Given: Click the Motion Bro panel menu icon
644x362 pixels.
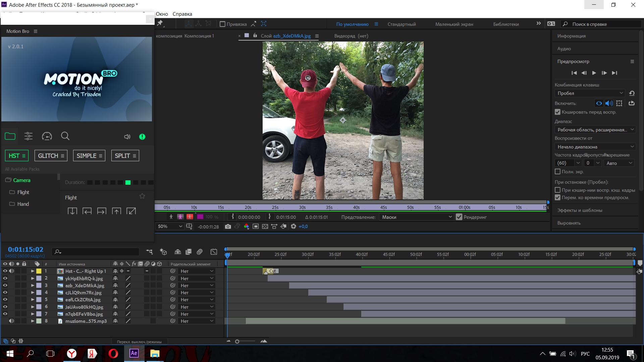Looking at the screenshot, I should pos(35,31).
